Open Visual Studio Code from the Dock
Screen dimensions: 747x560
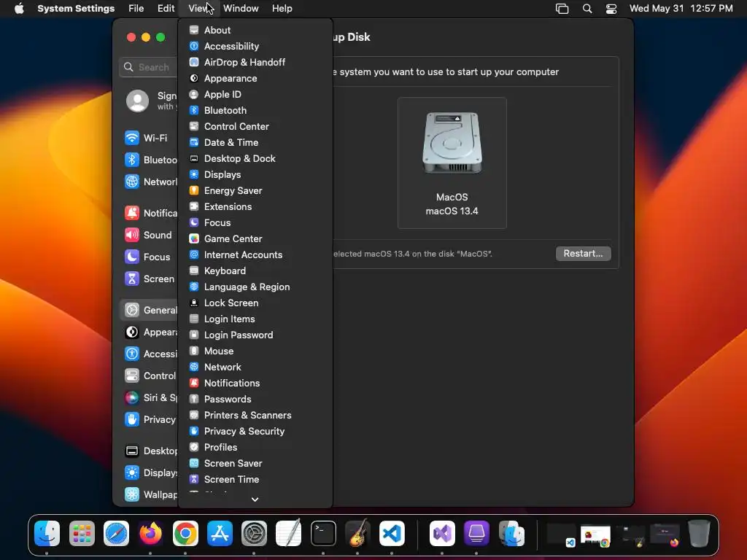(392, 533)
